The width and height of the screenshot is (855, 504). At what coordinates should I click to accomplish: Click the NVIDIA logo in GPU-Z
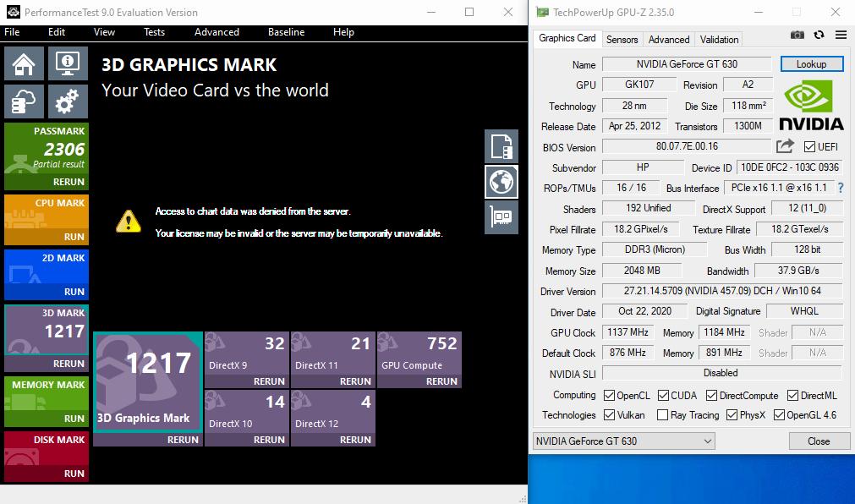[811, 105]
